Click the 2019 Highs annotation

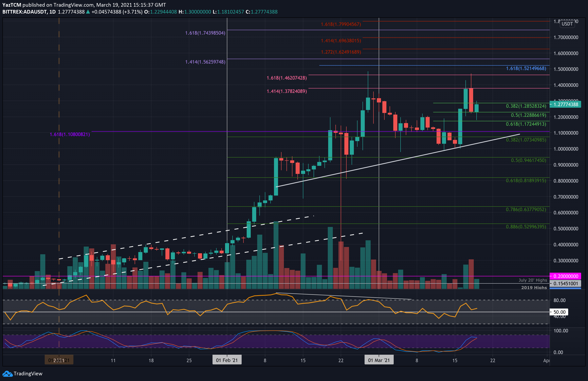(x=534, y=287)
